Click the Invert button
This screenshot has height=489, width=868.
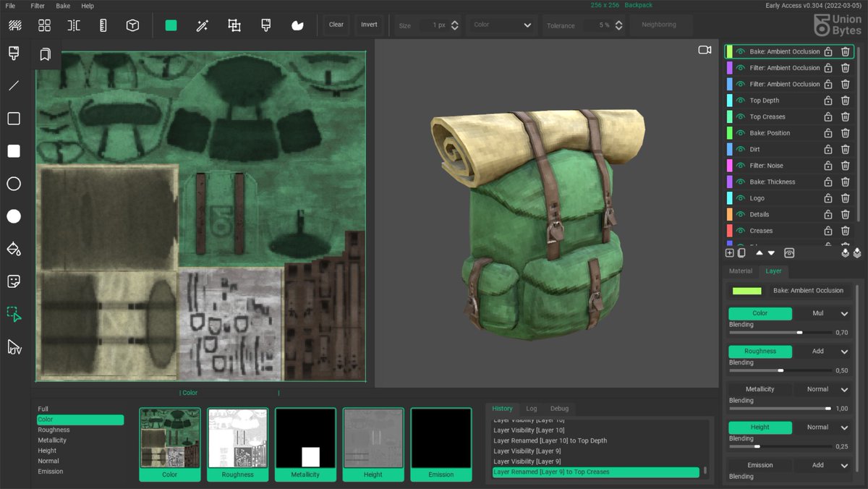click(x=369, y=25)
